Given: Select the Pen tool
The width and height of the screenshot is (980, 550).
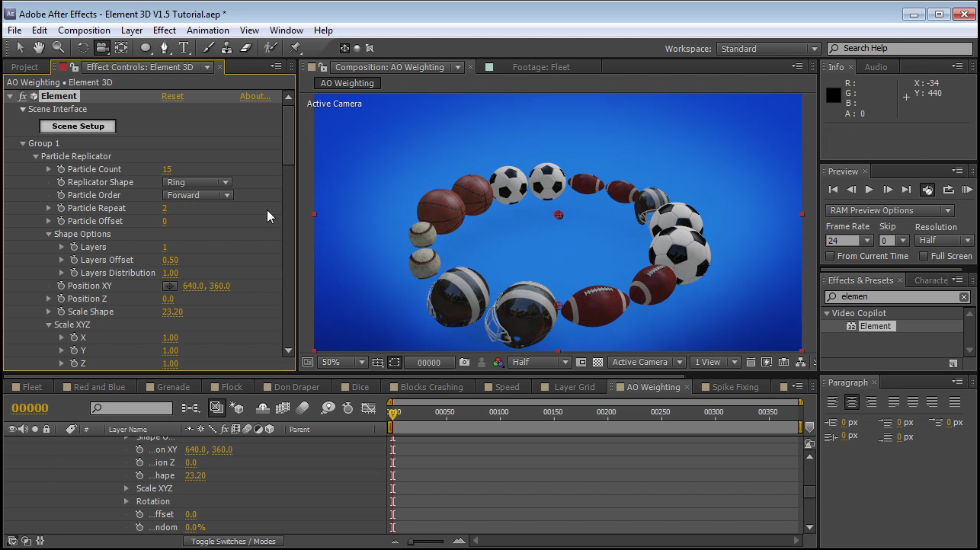Looking at the screenshot, I should [x=165, y=48].
